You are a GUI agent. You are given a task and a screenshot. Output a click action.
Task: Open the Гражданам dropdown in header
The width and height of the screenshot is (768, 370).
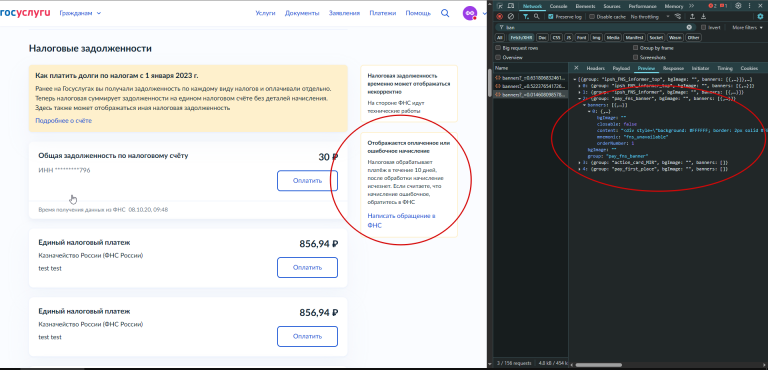point(80,13)
